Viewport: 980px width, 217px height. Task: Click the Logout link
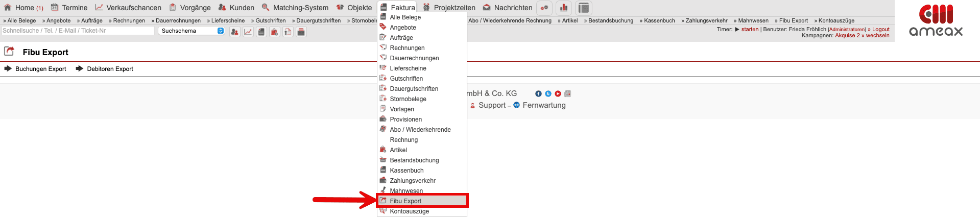click(x=880, y=29)
